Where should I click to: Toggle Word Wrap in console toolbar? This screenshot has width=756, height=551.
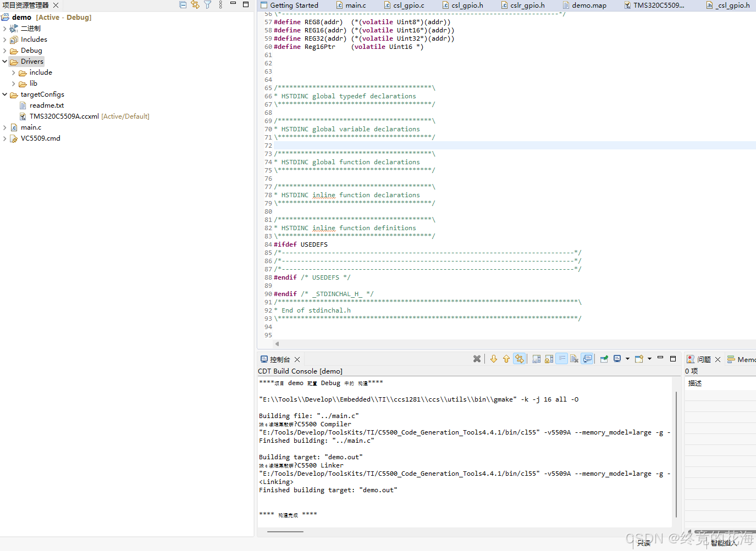[x=561, y=359]
